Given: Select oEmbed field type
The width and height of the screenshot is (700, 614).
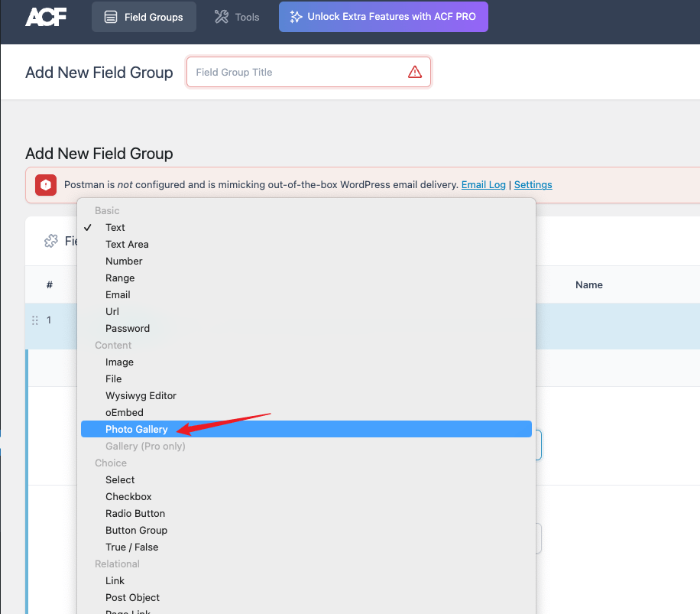Looking at the screenshot, I should point(306,413).
